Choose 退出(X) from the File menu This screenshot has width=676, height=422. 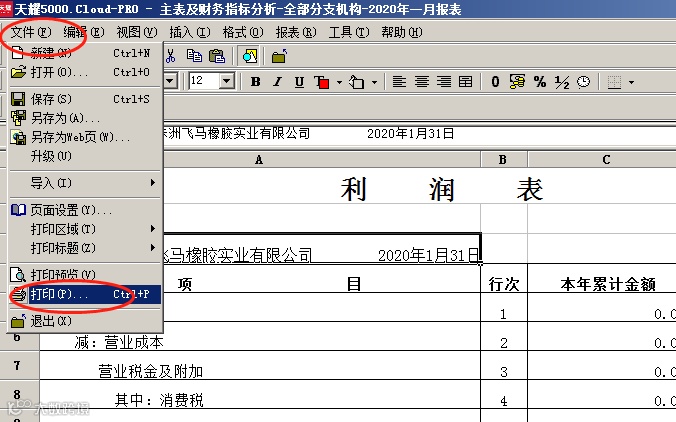pyautogui.click(x=85, y=321)
